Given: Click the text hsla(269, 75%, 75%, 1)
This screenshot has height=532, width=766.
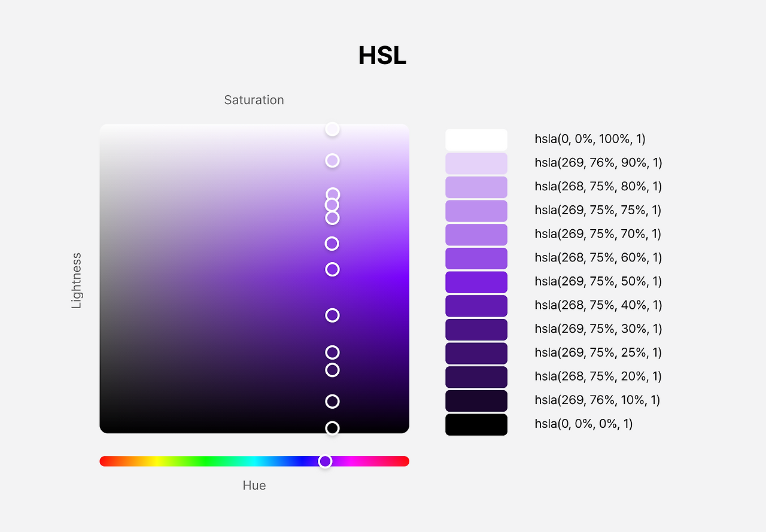Looking at the screenshot, I should coord(598,211).
